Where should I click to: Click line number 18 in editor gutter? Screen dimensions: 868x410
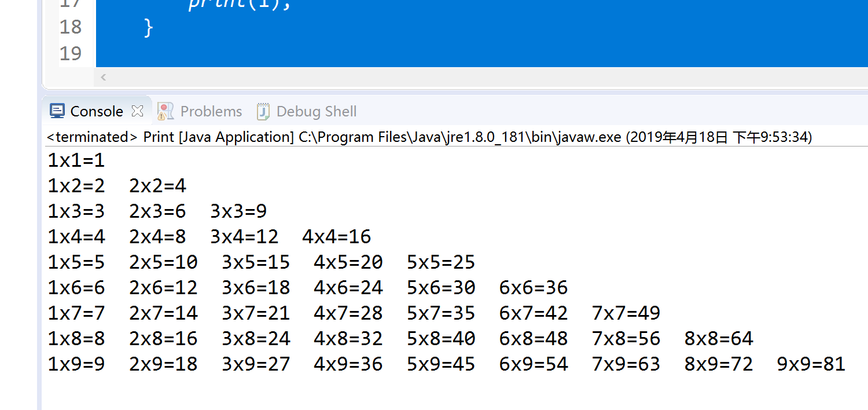point(71,27)
